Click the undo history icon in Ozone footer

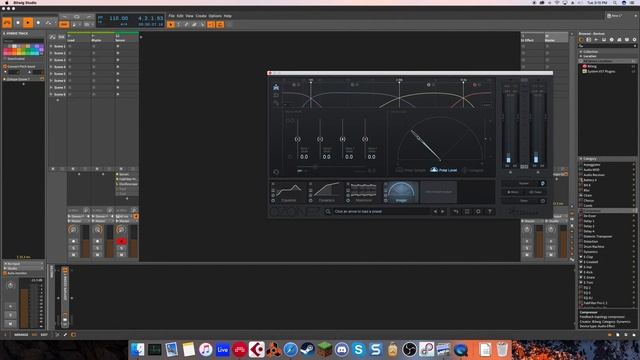[x=456, y=211]
